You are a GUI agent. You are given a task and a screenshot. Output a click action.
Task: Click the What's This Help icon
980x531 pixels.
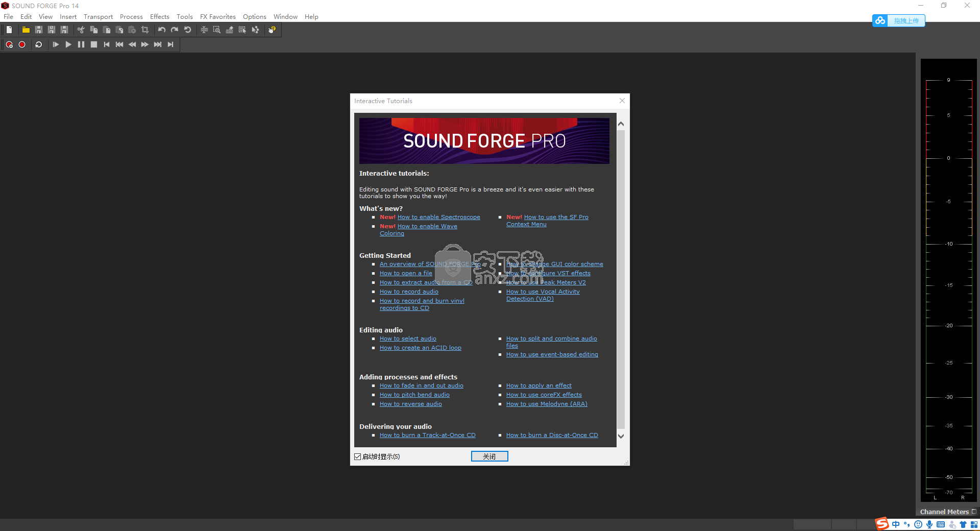272,30
